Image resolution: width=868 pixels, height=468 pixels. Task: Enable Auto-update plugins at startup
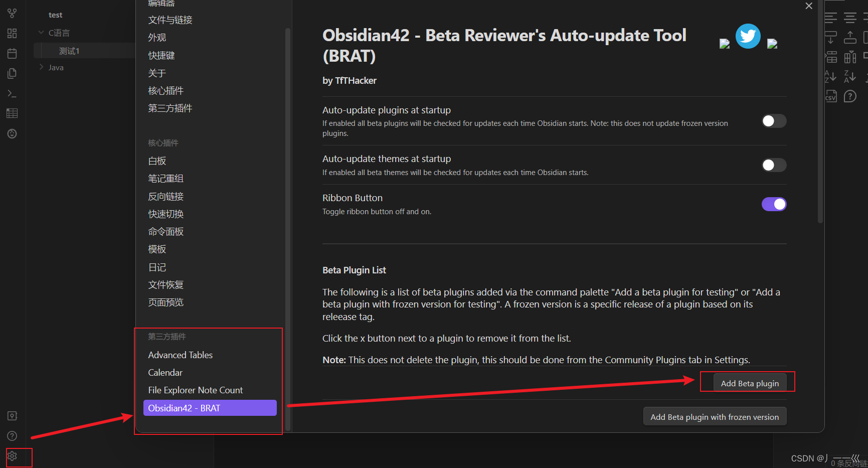pyautogui.click(x=774, y=121)
